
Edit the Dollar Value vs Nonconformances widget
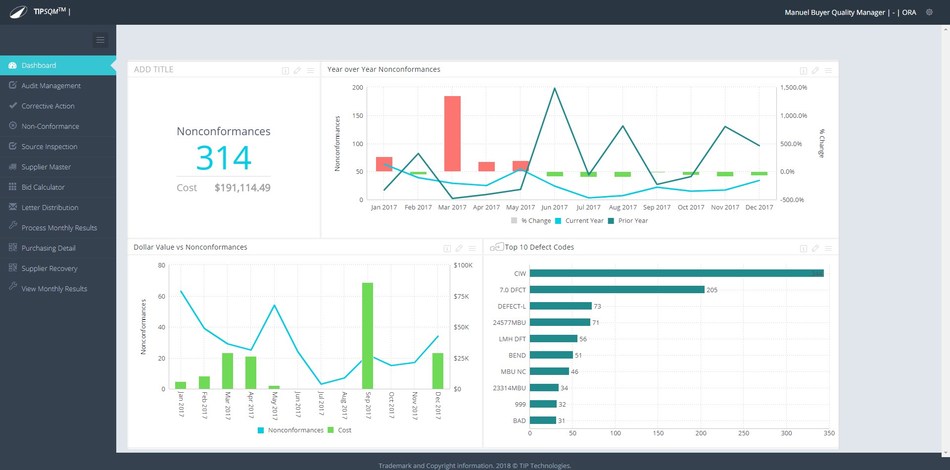458,247
